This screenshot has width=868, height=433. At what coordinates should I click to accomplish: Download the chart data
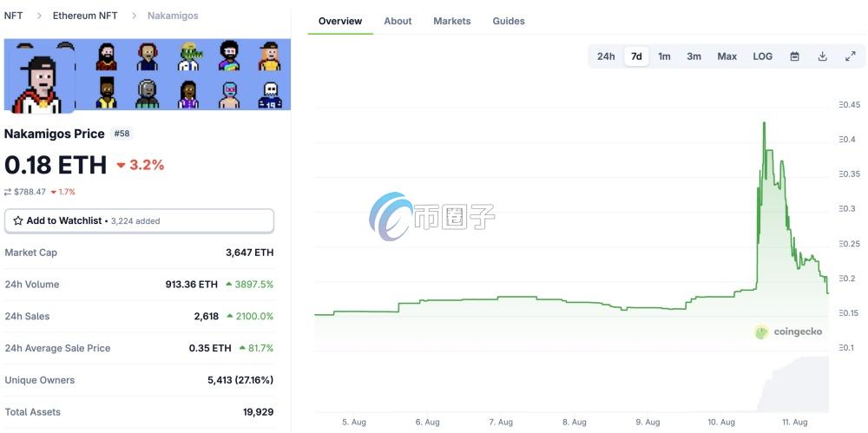click(x=823, y=56)
